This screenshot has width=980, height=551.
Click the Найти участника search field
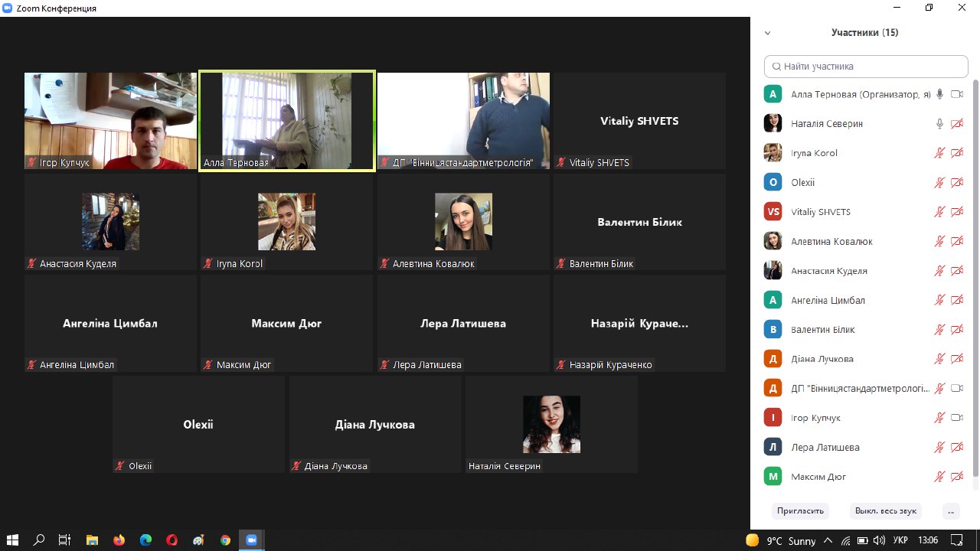865,67
